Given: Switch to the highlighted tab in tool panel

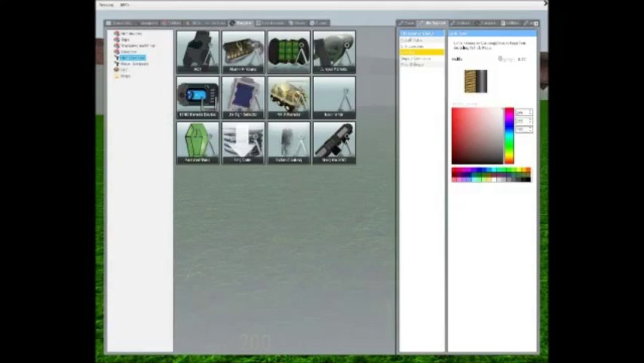Looking at the screenshot, I should pyautogui.click(x=433, y=23).
